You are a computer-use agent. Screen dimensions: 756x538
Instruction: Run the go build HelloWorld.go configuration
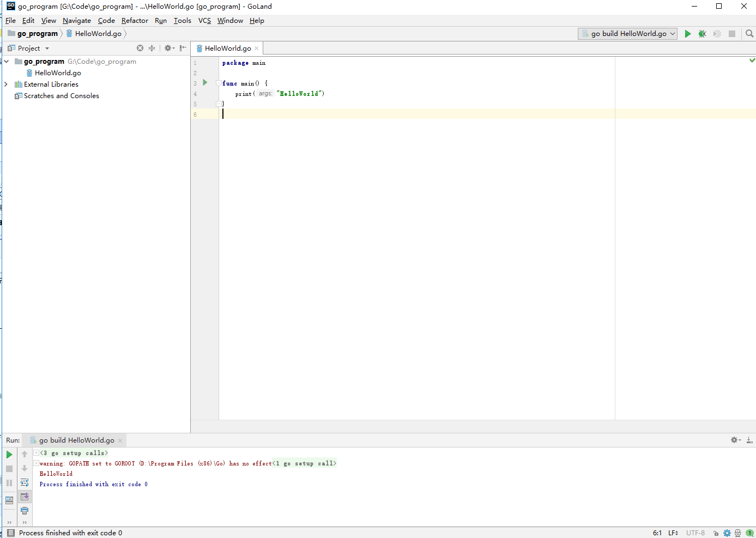point(688,34)
